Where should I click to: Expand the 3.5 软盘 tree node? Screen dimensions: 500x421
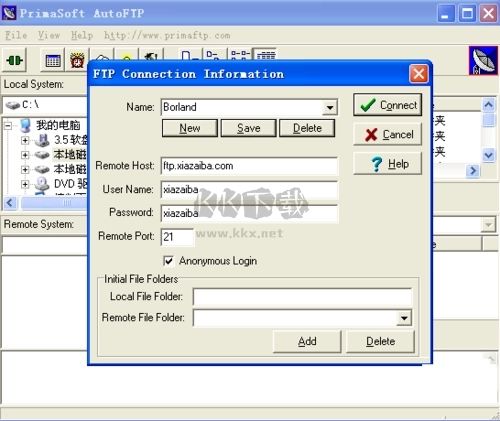(25, 140)
